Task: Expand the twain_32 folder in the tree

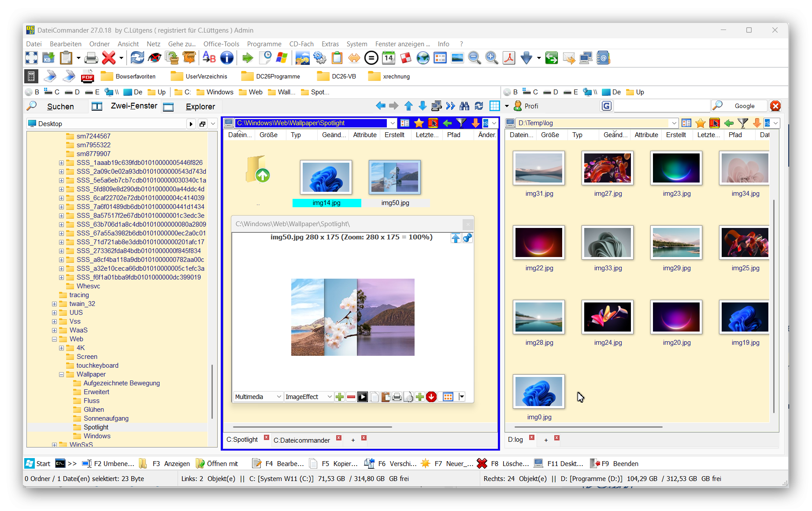Action: [x=54, y=304]
